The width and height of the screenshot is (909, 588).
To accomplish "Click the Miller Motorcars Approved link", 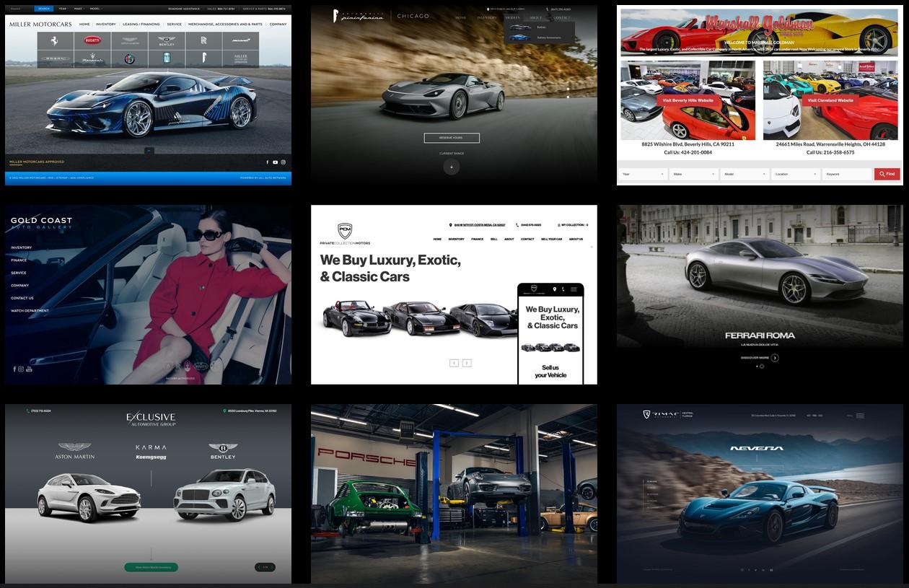I will point(37,162).
